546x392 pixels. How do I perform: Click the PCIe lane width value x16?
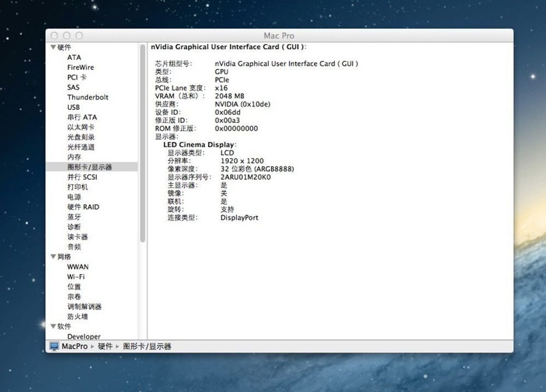pos(221,88)
